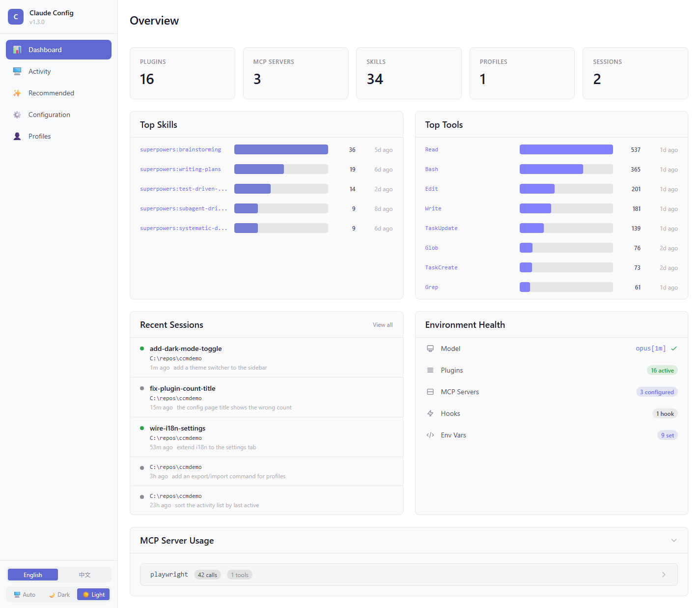Open the Skills stat card
700x608 pixels.
[409, 73]
